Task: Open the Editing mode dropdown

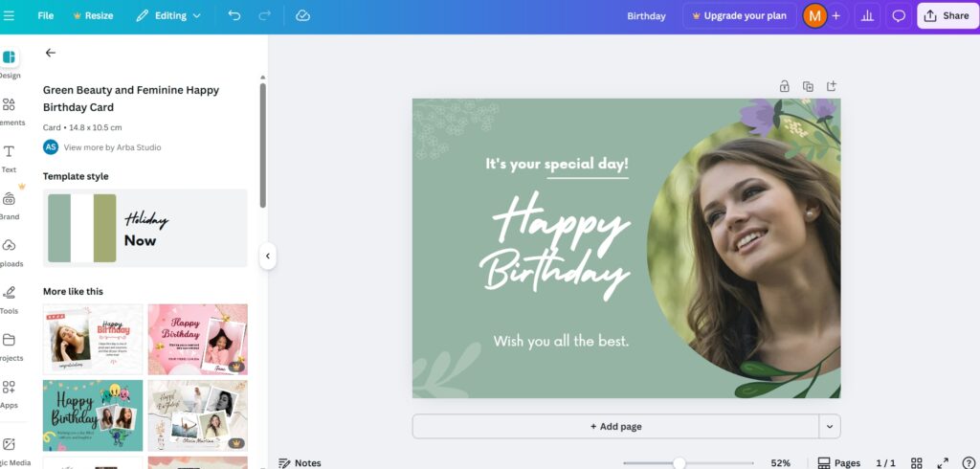Action: [168, 16]
